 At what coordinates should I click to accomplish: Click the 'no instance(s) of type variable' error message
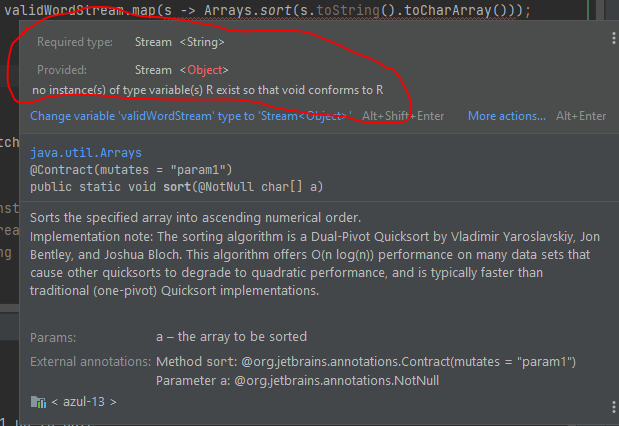point(208,90)
